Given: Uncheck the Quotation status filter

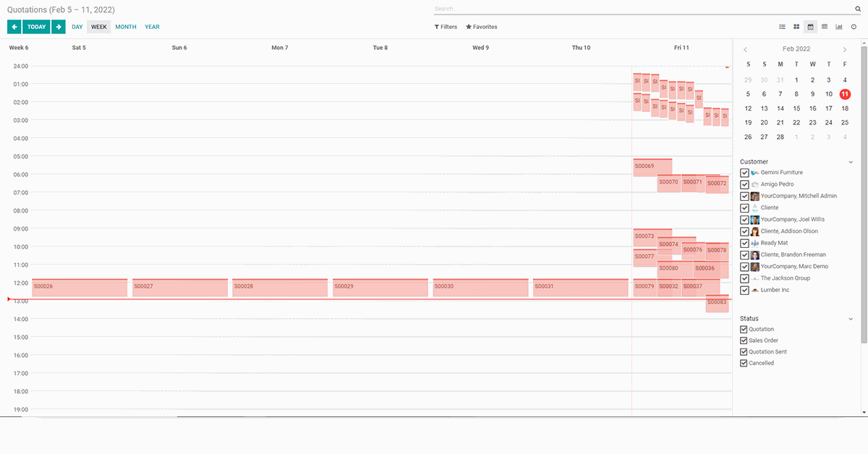Looking at the screenshot, I should pyautogui.click(x=744, y=329).
